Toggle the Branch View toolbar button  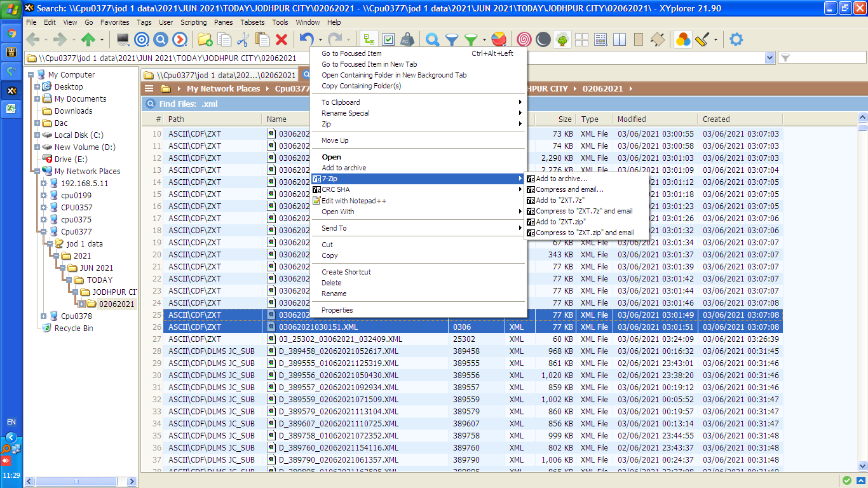pos(369,40)
